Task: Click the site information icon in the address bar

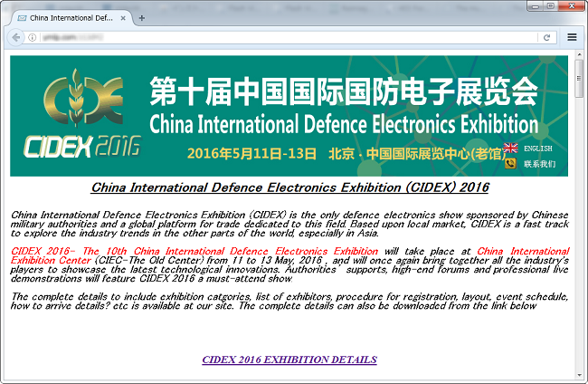Action: click(33, 37)
